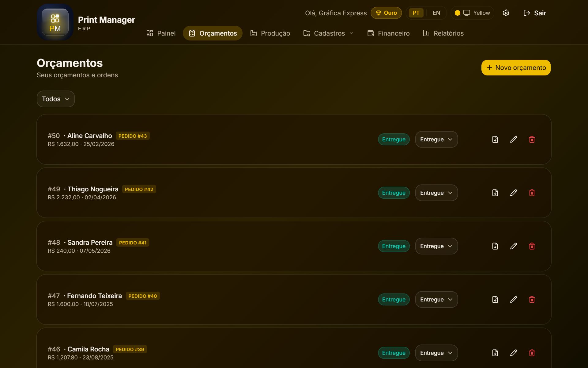Image resolution: width=588 pixels, height=368 pixels.
Task: Download document for Fernando Teixeira quote
Action: tap(495, 300)
